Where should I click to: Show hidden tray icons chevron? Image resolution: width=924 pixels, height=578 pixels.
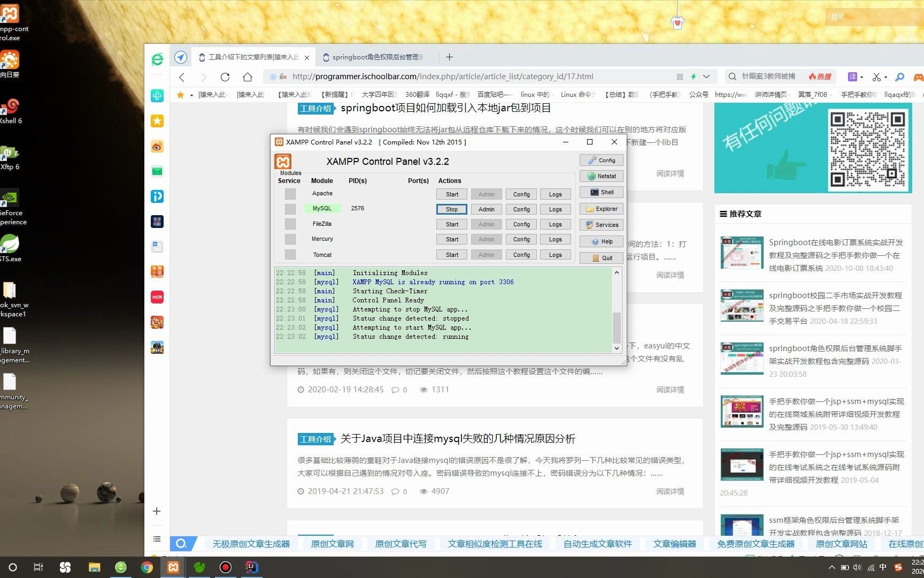tap(831, 567)
